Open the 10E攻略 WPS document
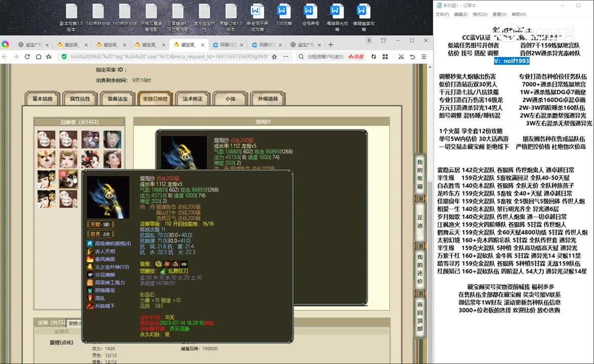 (284, 15)
